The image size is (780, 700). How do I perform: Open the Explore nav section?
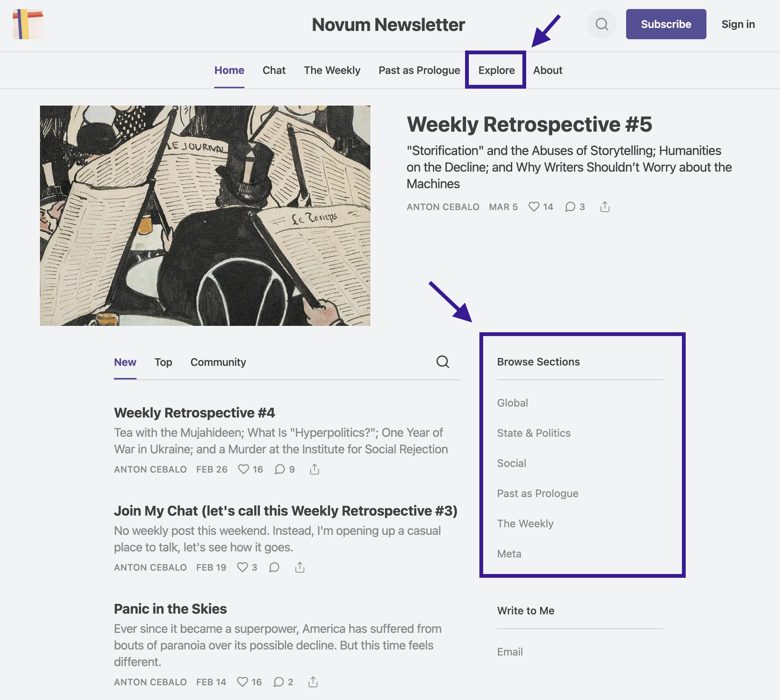click(x=495, y=70)
